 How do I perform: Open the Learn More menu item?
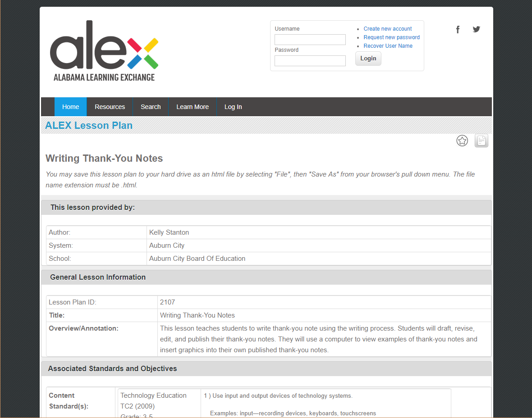coord(193,107)
